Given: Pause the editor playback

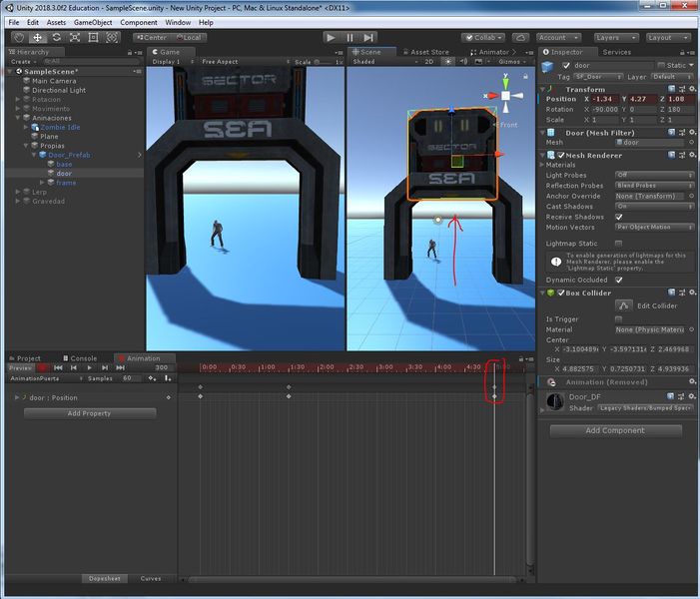Looking at the screenshot, I should [350, 38].
